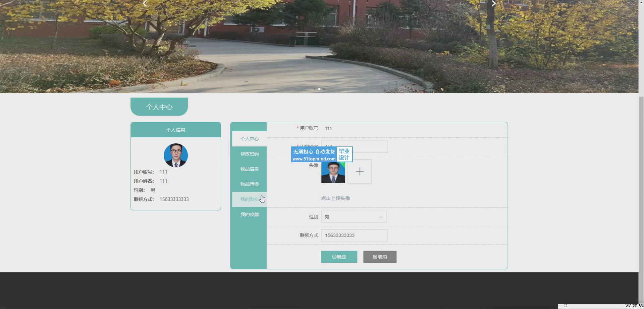
Task: Open the 物品信息 sidebar tab
Action: (249, 169)
